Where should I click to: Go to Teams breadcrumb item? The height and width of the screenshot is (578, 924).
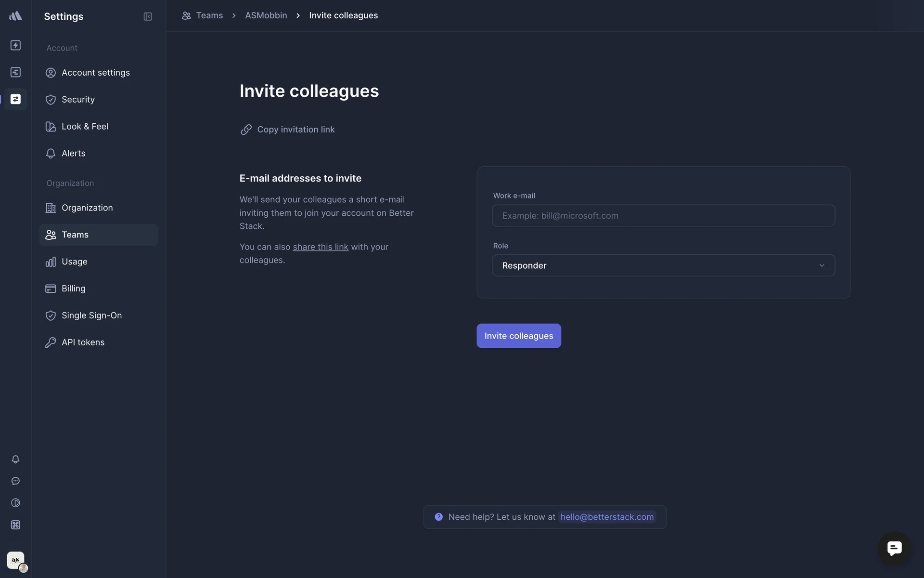(209, 15)
